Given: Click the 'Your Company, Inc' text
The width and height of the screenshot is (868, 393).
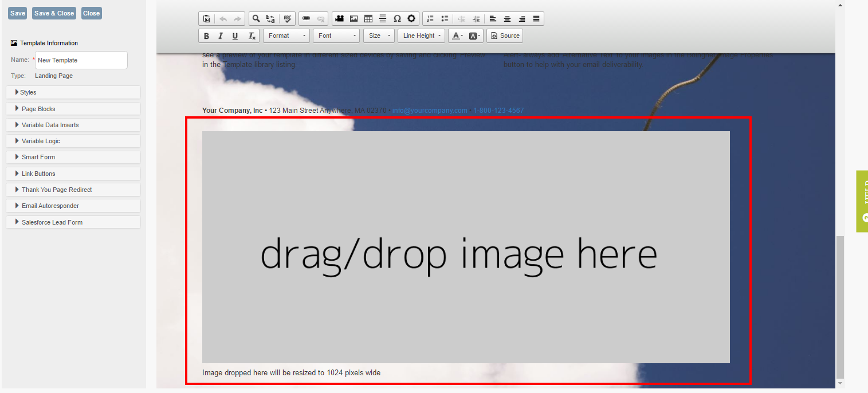Looking at the screenshot, I should coord(233,111).
